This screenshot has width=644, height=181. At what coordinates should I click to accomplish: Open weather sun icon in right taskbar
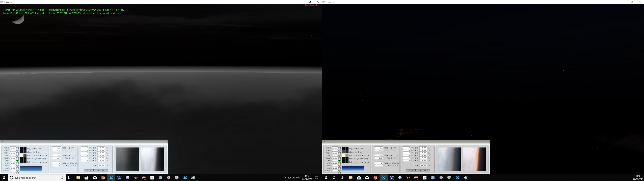[x=433, y=178]
